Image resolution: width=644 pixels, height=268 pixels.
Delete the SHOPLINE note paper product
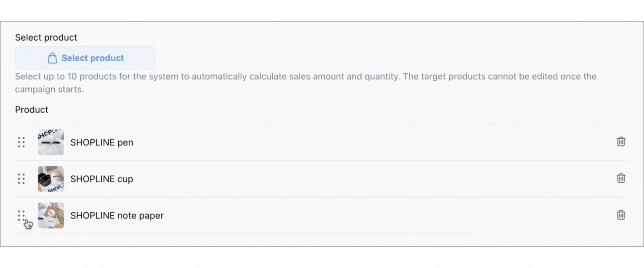click(x=621, y=215)
